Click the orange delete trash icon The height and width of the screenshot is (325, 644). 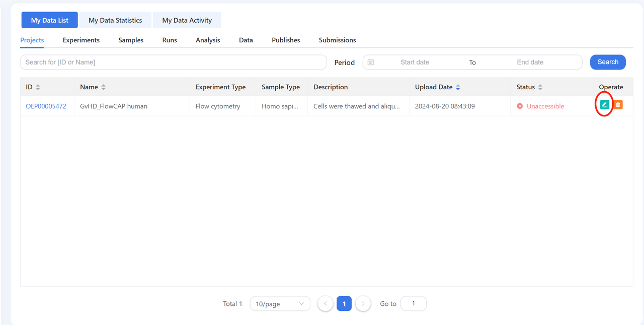pos(618,105)
